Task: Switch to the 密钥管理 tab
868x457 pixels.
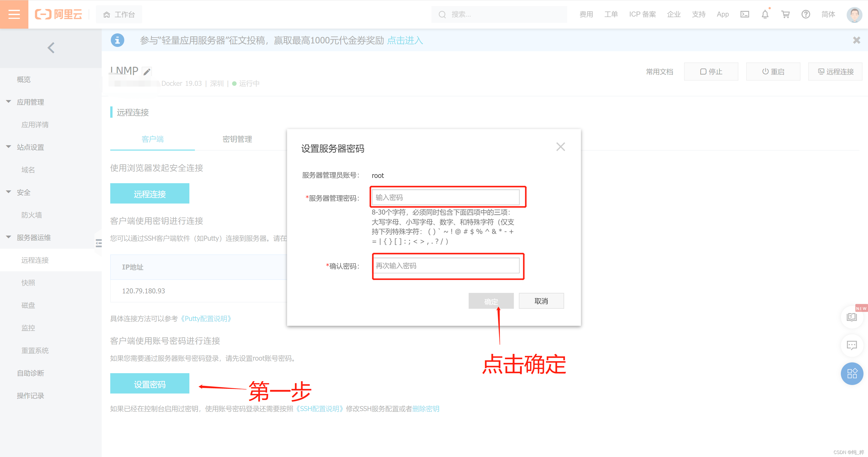Action: point(237,139)
